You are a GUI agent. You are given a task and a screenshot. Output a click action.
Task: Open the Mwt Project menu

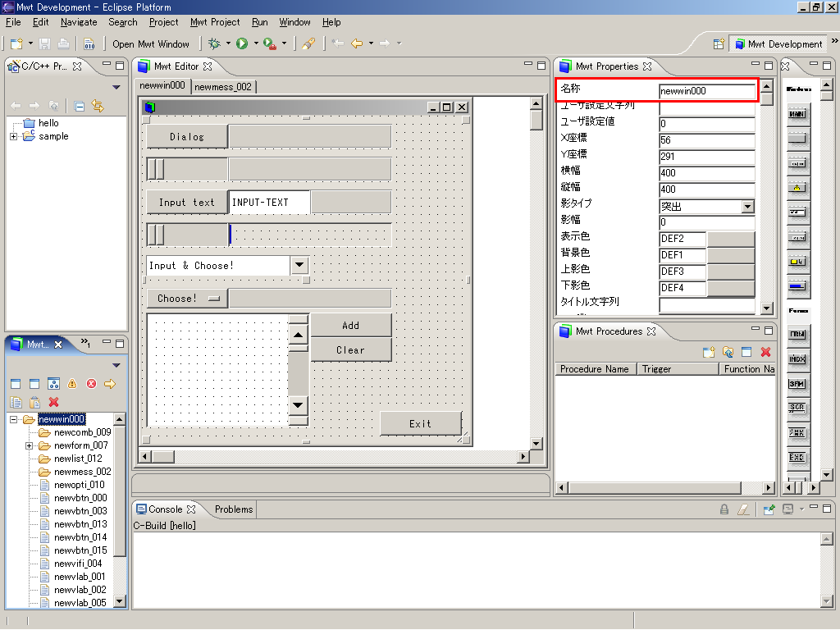[215, 22]
